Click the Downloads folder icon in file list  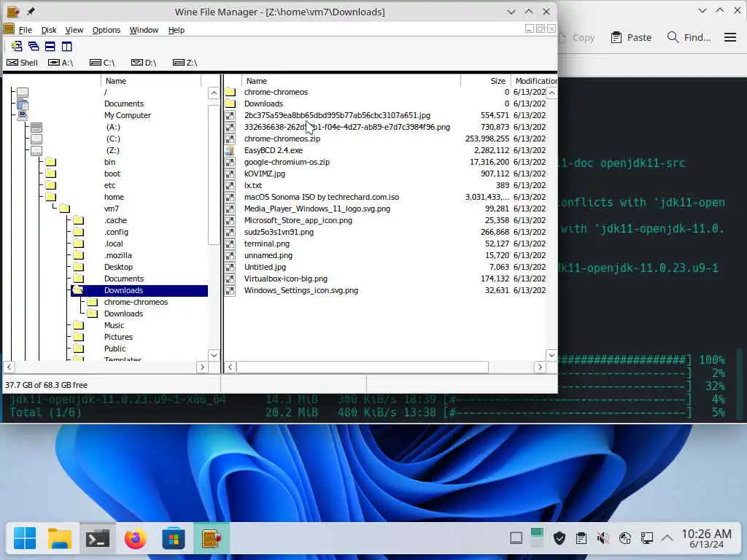pyautogui.click(x=231, y=104)
